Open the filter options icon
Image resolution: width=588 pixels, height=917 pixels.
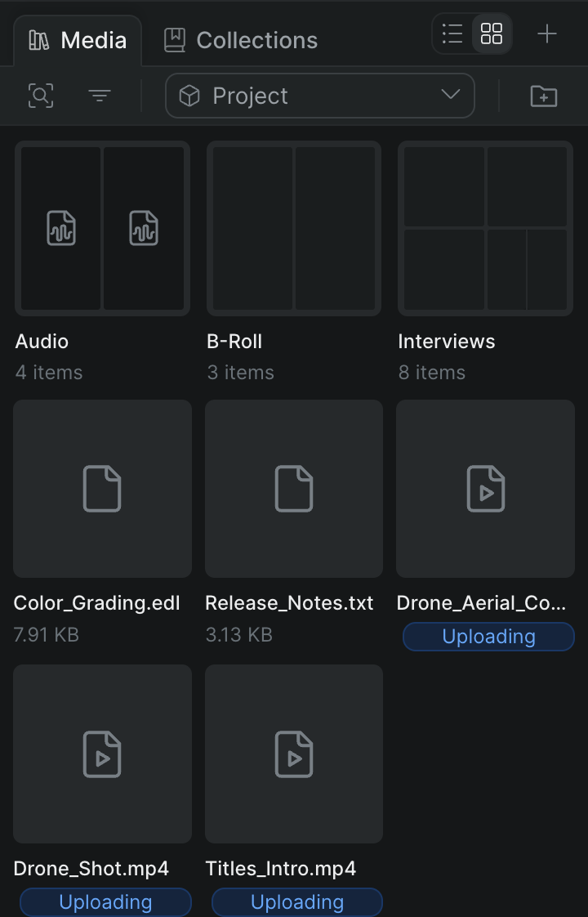[100, 96]
